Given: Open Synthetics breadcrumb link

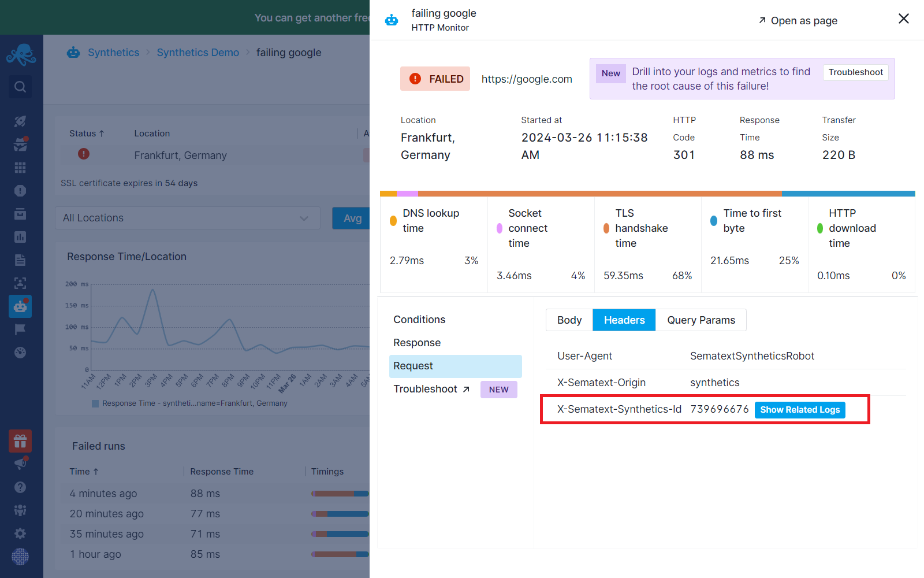Looking at the screenshot, I should pyautogui.click(x=113, y=53).
